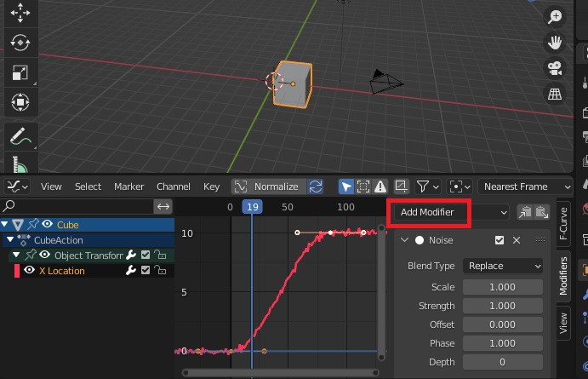Copy F-modifiers with the copy icon

[525, 212]
